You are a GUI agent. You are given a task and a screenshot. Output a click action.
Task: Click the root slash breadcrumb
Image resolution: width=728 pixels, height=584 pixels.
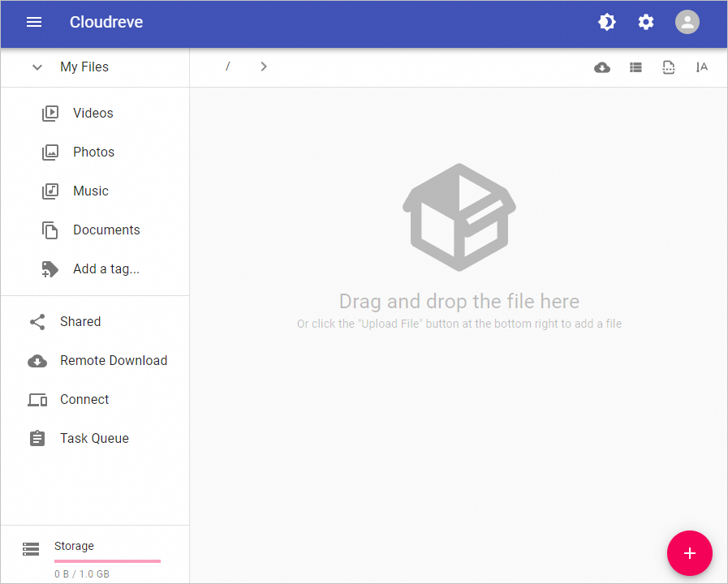pyautogui.click(x=227, y=67)
